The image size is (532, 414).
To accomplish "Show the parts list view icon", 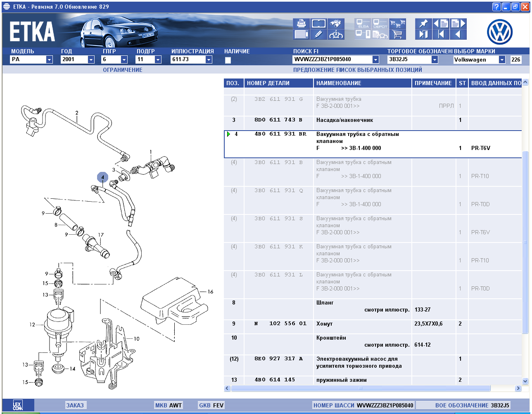I will (x=301, y=34).
